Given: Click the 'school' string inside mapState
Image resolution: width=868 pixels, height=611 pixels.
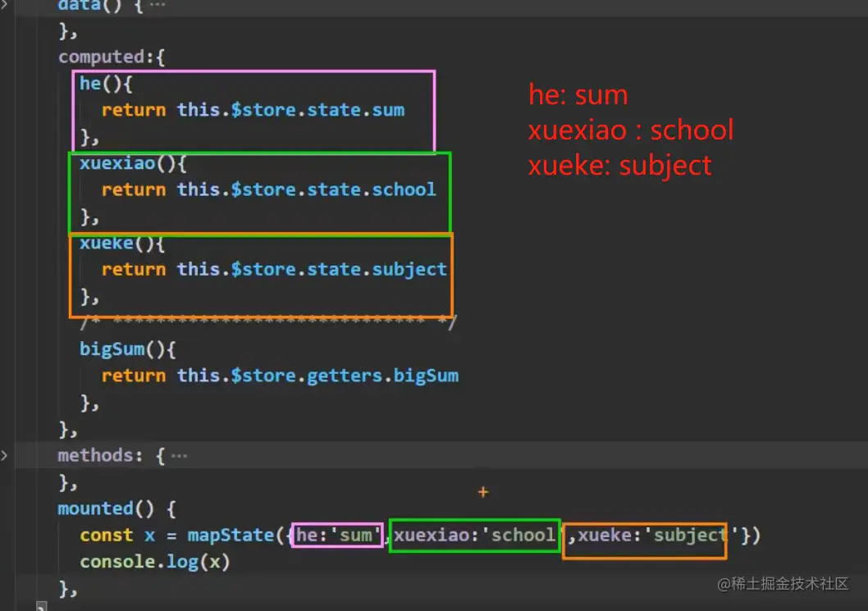Looking at the screenshot, I should pos(523,536).
